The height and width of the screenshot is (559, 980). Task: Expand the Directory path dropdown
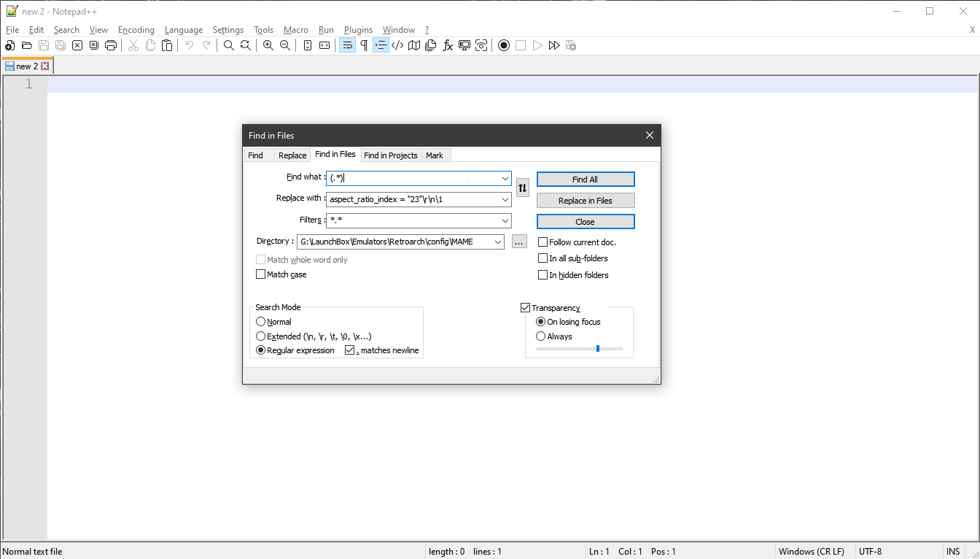click(x=498, y=242)
